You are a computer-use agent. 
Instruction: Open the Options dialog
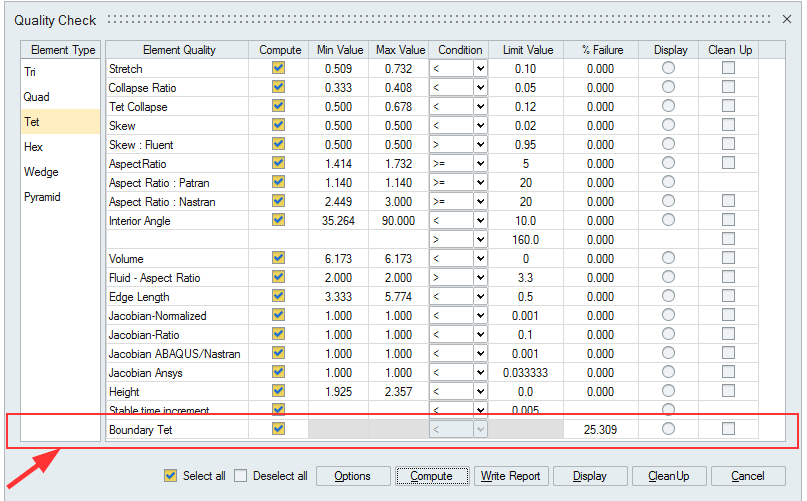point(352,476)
